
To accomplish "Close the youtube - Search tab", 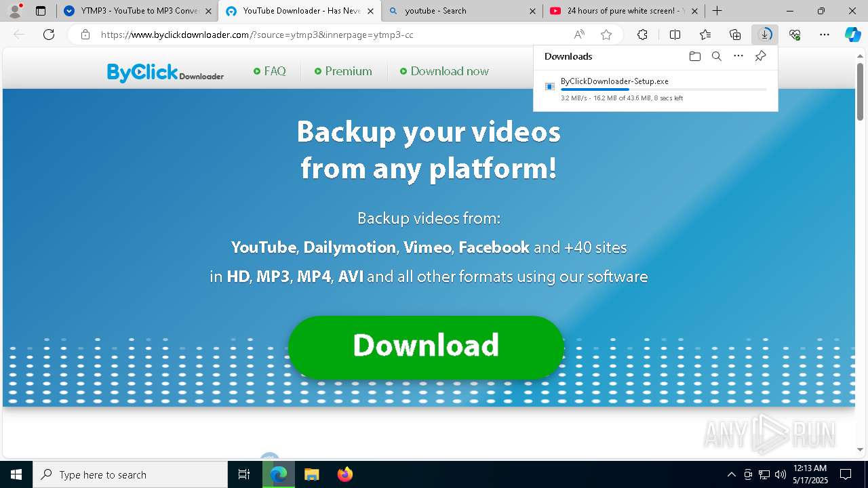I will pyautogui.click(x=532, y=11).
